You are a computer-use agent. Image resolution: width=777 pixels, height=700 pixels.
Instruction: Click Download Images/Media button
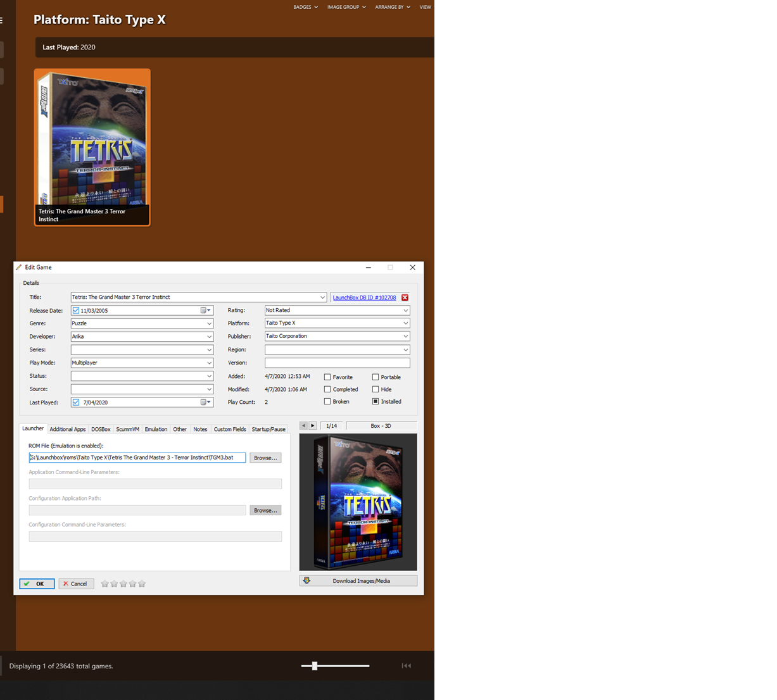tap(358, 580)
